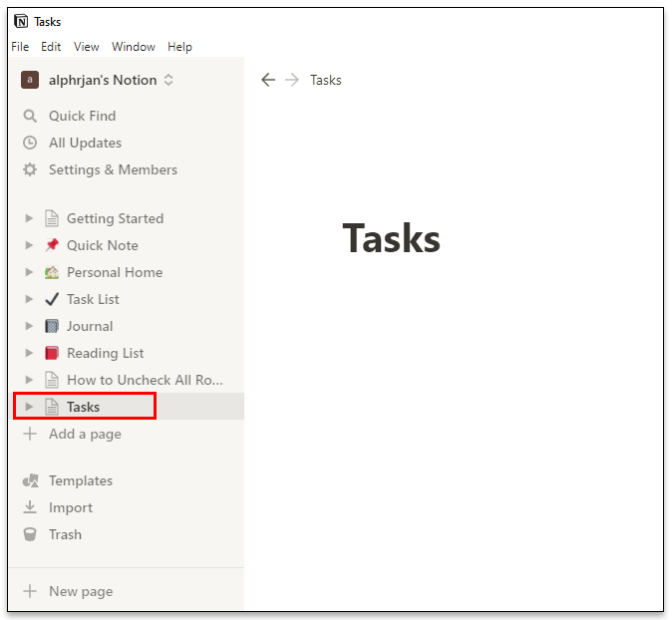Go forward using the right arrow
The image size is (672, 620).
[292, 80]
